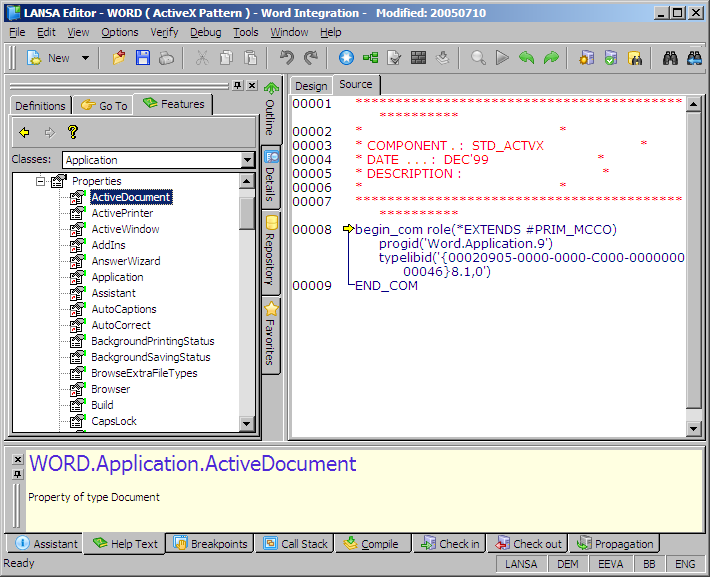Viewport: 710px width, 577px height.
Task: Click the yellow question mark help icon
Action: pos(72,132)
